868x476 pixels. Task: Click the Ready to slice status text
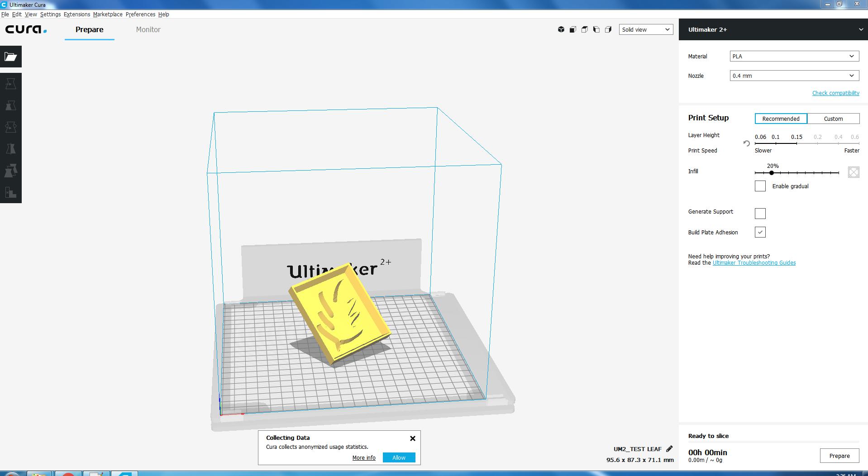coord(708,436)
